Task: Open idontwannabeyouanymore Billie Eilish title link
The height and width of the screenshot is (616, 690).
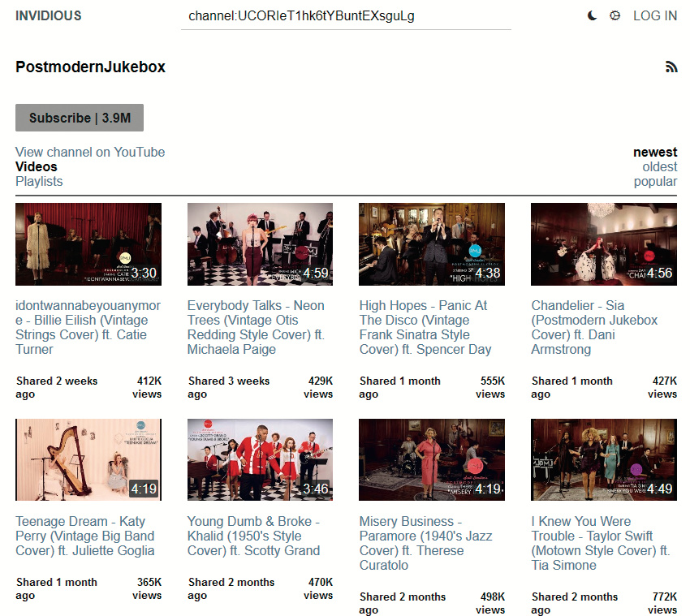Action: coord(88,327)
